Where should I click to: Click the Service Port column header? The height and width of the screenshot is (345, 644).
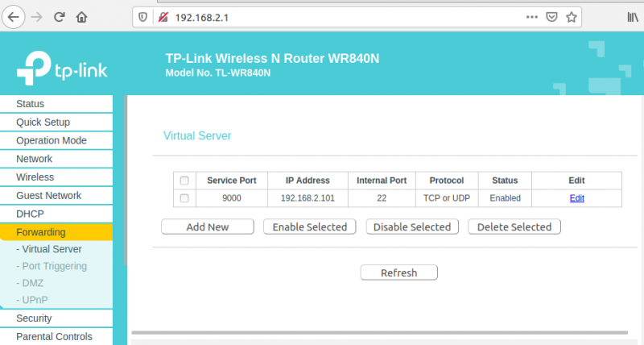click(x=232, y=181)
